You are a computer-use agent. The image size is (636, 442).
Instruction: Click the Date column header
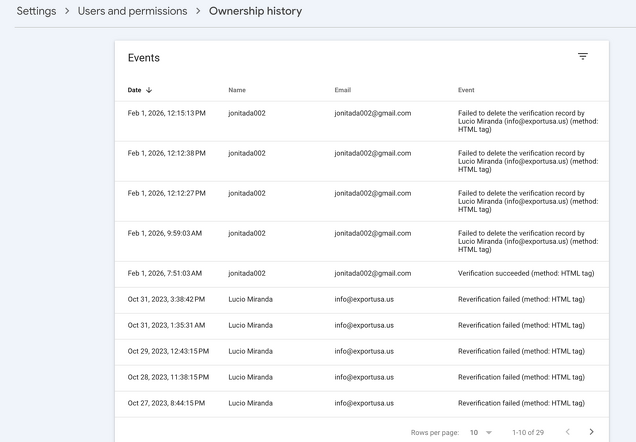(x=134, y=90)
